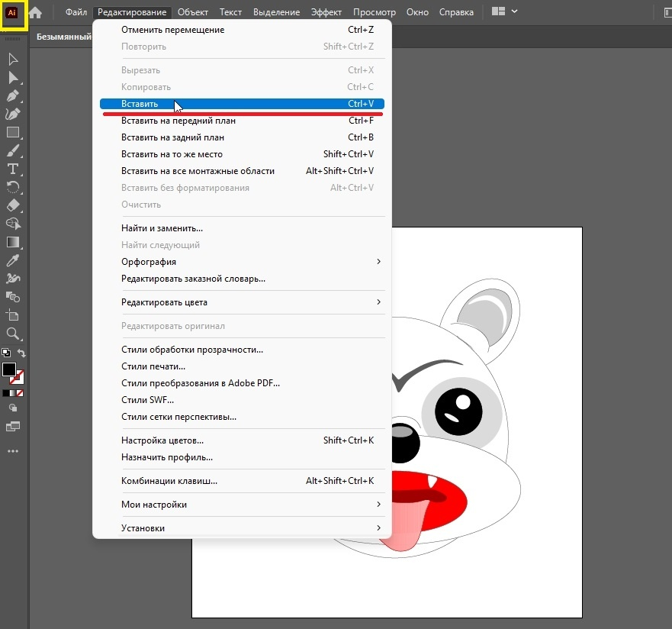Select the Eraser tool
Screen dimensions: 672x629
[x=12, y=205]
